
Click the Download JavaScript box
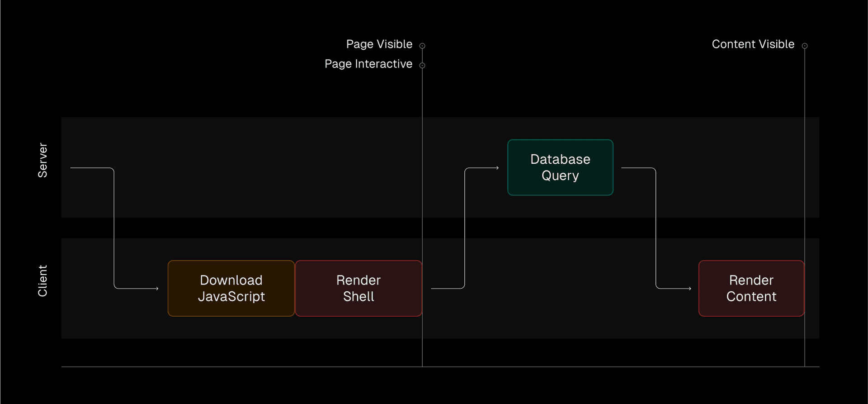pos(231,288)
